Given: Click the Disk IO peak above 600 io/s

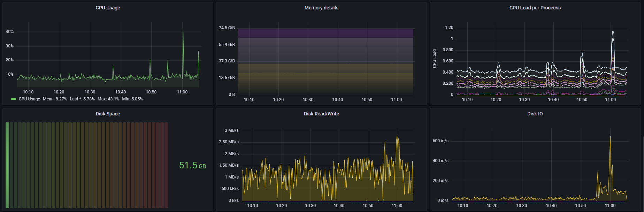Looking at the screenshot, I should (610, 137).
